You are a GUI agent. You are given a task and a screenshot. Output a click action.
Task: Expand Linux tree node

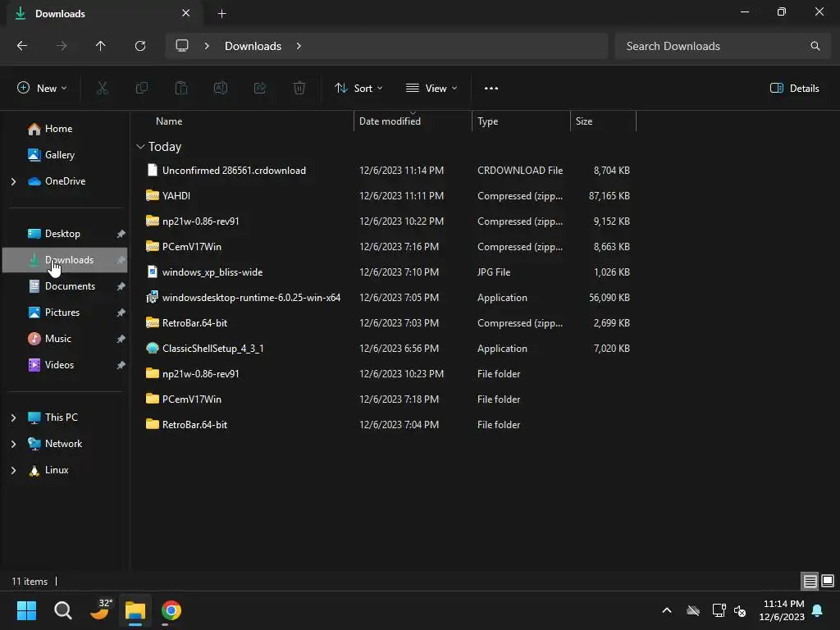(13, 470)
